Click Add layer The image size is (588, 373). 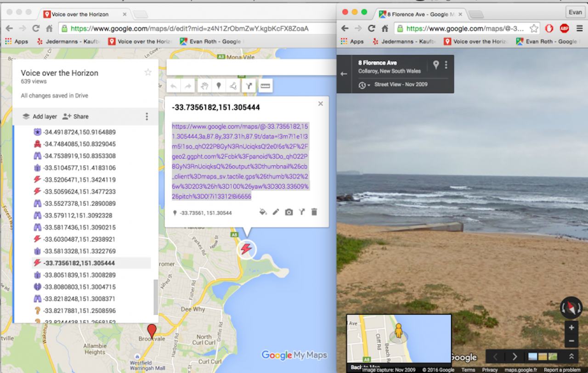[40, 117]
